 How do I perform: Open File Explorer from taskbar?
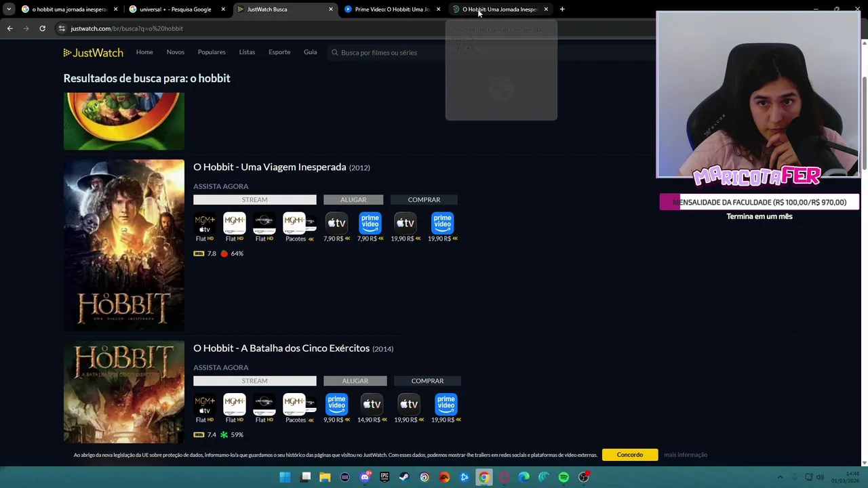(x=325, y=477)
